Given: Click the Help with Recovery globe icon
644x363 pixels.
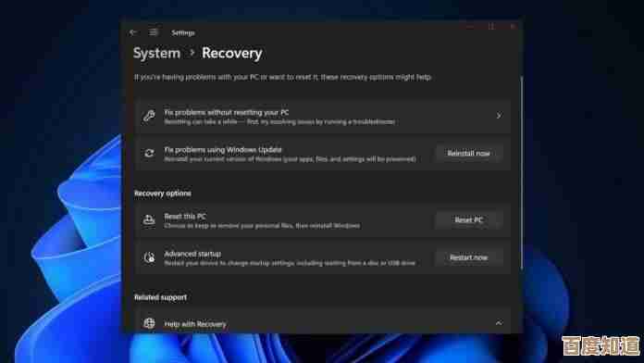Looking at the screenshot, I should tap(149, 323).
